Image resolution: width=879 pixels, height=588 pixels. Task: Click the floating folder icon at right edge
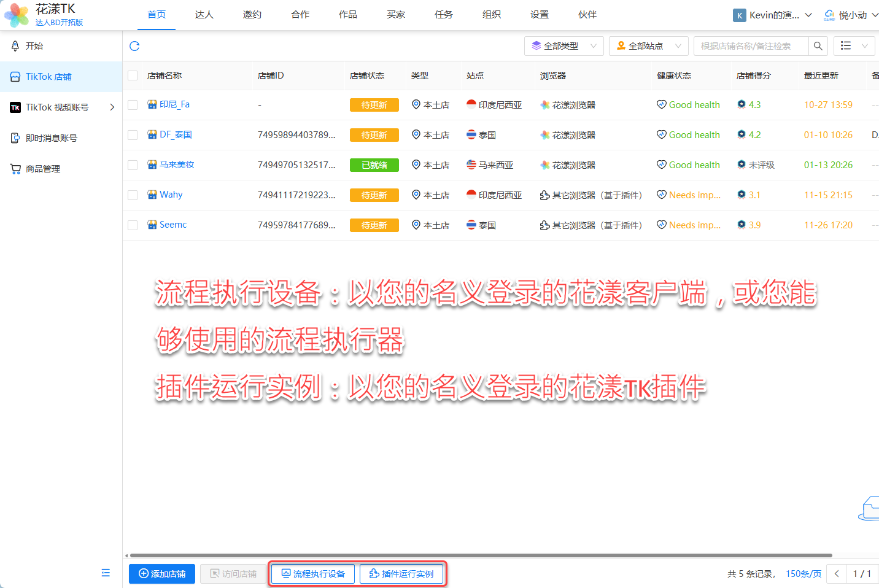click(870, 509)
